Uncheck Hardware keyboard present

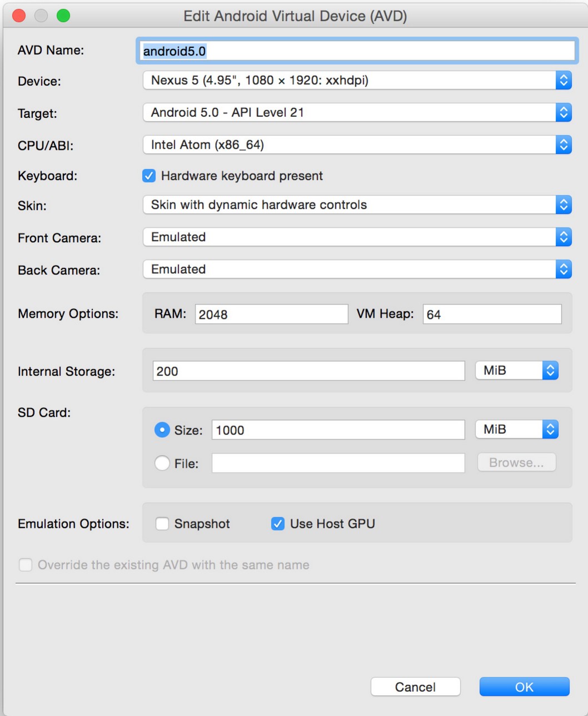coord(149,176)
